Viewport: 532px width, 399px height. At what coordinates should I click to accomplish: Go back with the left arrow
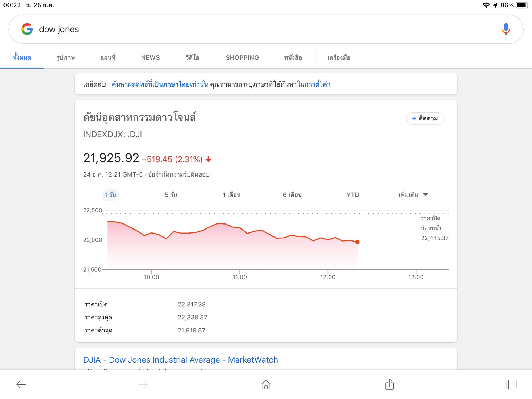tap(21, 384)
